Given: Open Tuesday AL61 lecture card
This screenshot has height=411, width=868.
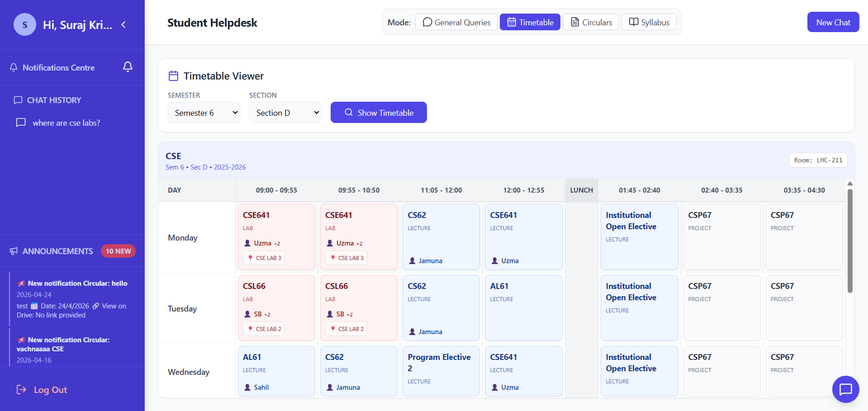Looking at the screenshot, I should click(x=523, y=308).
